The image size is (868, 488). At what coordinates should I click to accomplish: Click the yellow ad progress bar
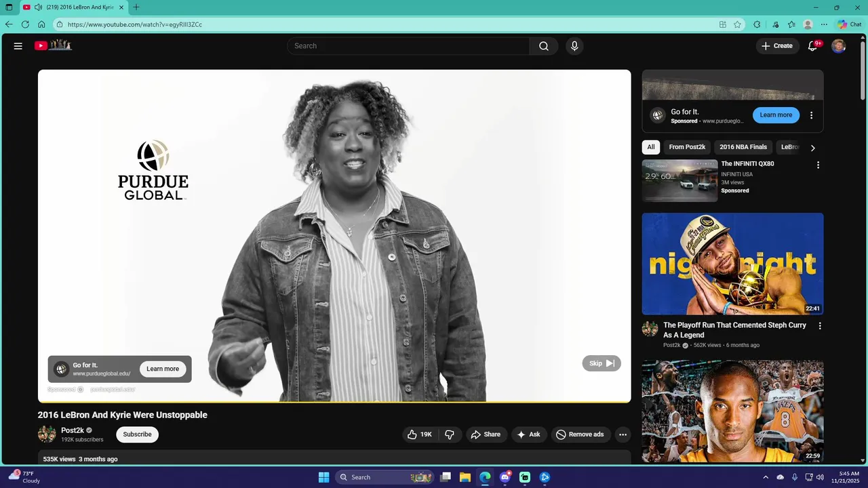(334, 402)
